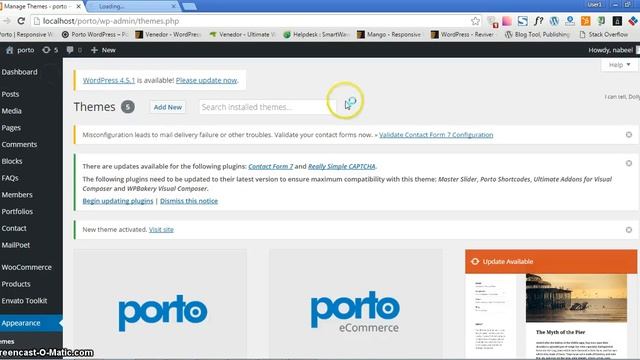This screenshot has height=360, width=640.
Task: Click the Add New theme button
Action: click(x=167, y=107)
